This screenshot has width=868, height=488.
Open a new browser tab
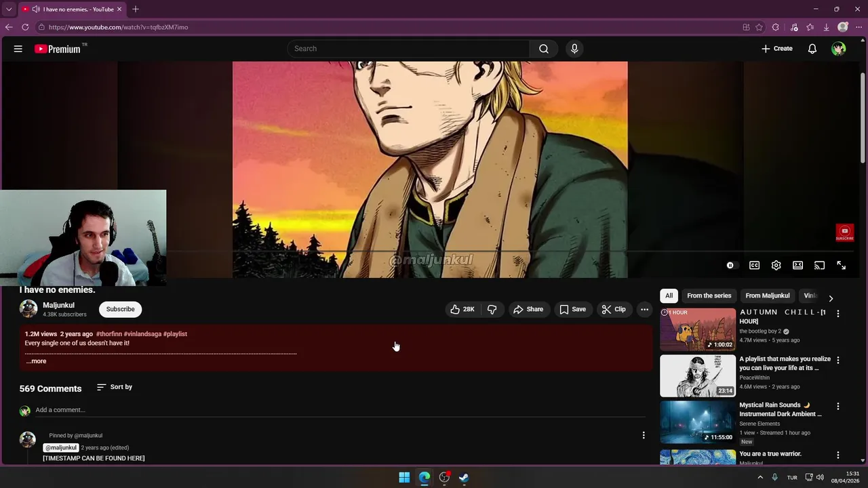[x=136, y=9]
